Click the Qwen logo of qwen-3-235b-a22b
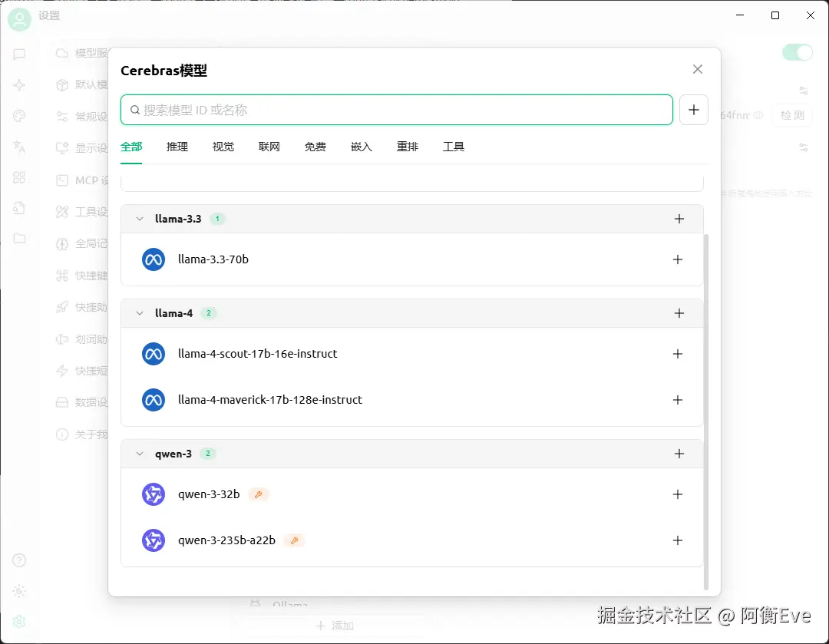 click(154, 540)
